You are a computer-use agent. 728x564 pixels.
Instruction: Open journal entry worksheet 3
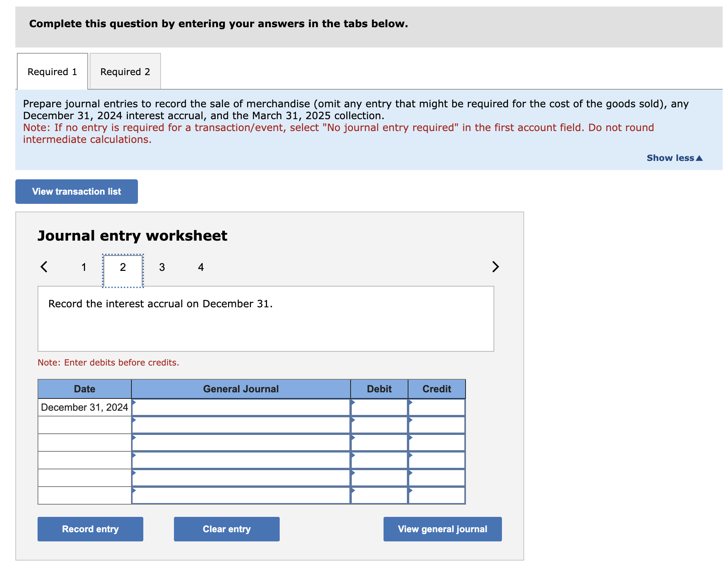tap(162, 267)
